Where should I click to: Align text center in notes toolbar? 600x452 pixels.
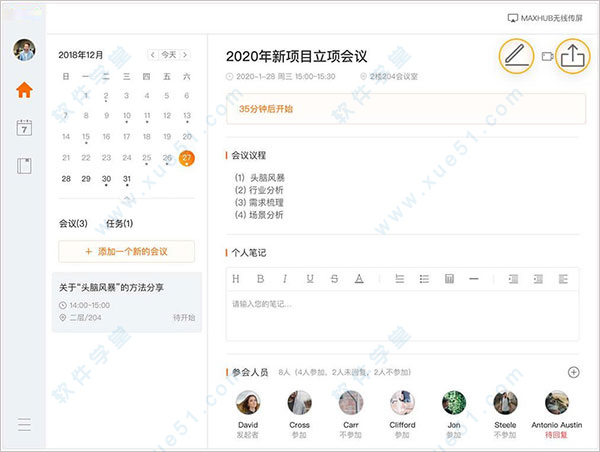click(x=538, y=279)
